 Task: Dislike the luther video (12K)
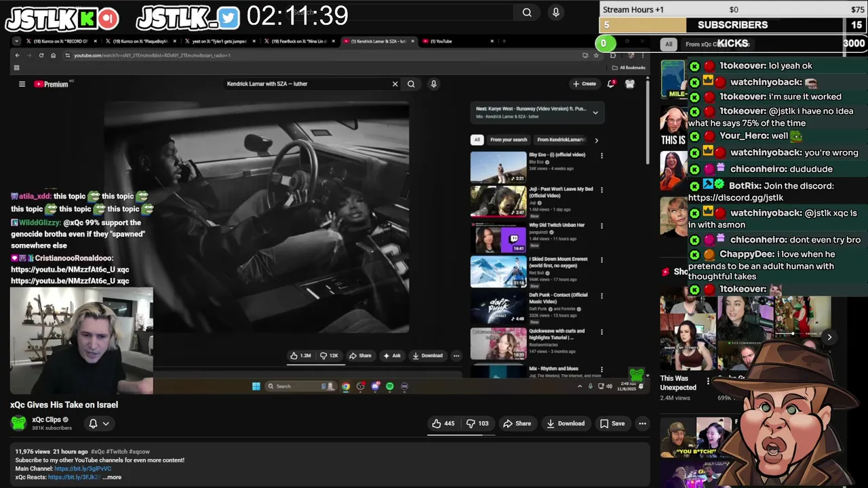coord(330,356)
